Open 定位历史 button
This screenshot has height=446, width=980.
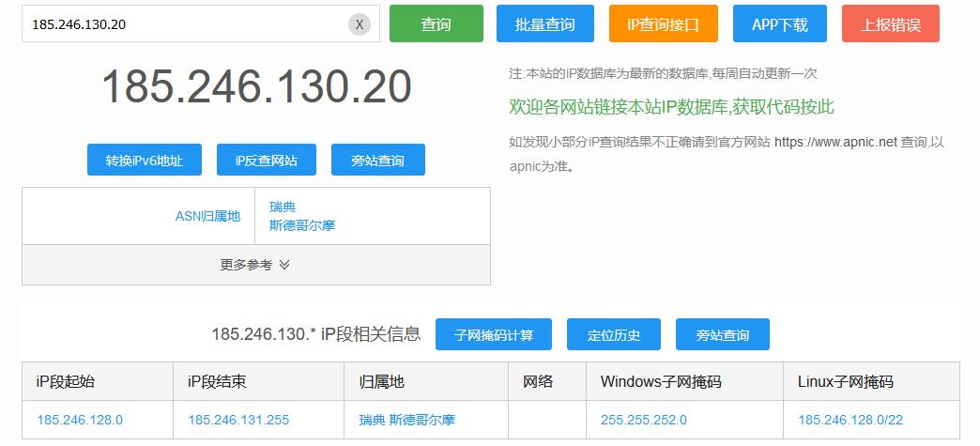614,334
